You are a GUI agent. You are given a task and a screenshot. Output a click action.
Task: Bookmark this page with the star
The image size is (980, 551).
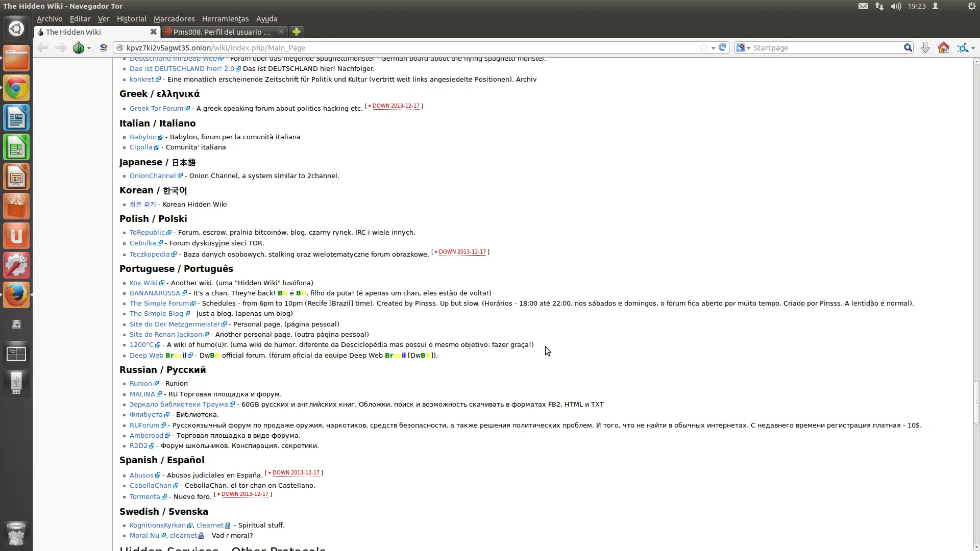[x=704, y=47]
